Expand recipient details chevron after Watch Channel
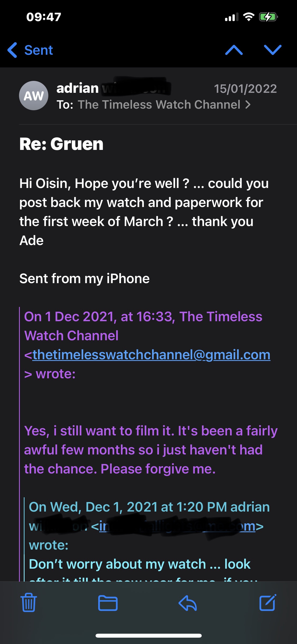The image size is (297, 644). tap(248, 105)
